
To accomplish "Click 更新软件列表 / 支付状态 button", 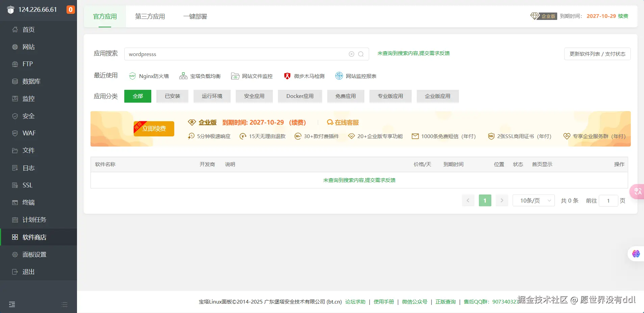I will click(597, 54).
